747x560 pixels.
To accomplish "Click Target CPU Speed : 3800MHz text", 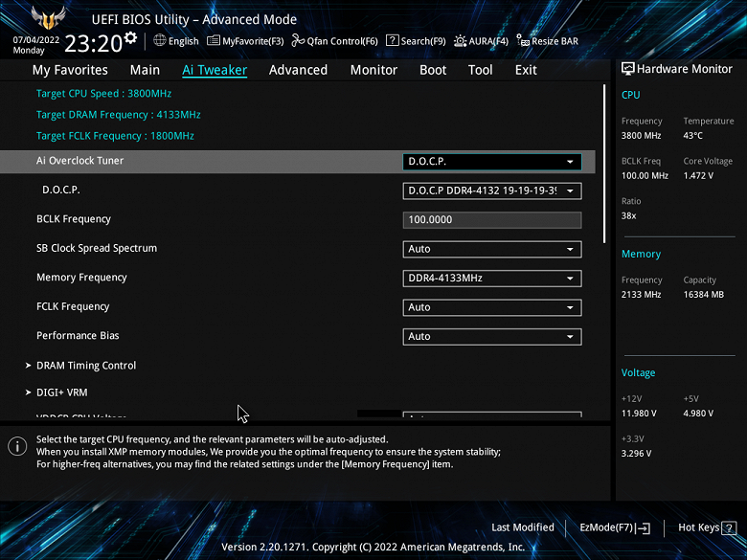I will coord(103,94).
